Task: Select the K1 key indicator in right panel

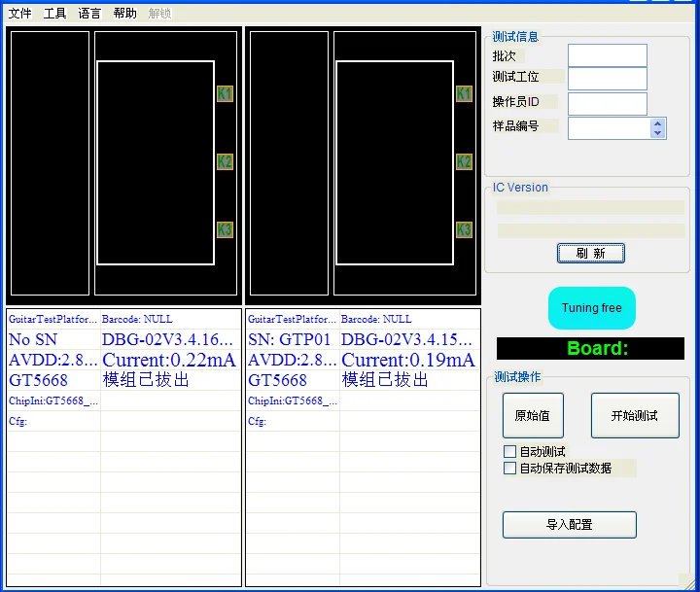Action: pyautogui.click(x=464, y=94)
